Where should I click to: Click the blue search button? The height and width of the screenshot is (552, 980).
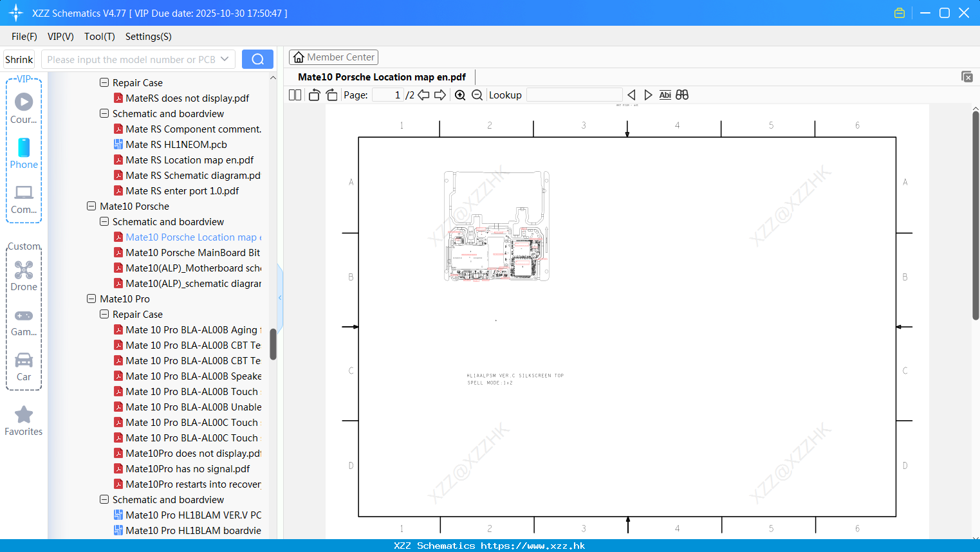(x=257, y=59)
